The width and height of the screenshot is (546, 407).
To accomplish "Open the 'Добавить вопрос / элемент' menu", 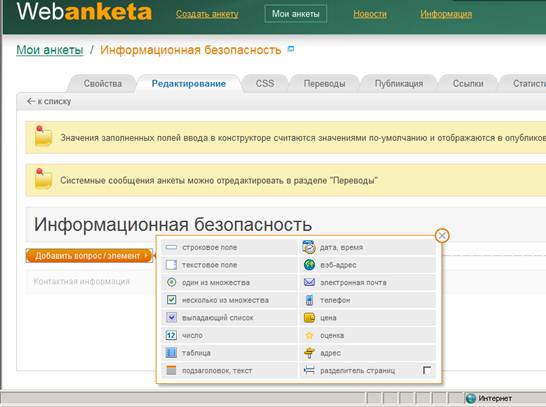I will (89, 256).
